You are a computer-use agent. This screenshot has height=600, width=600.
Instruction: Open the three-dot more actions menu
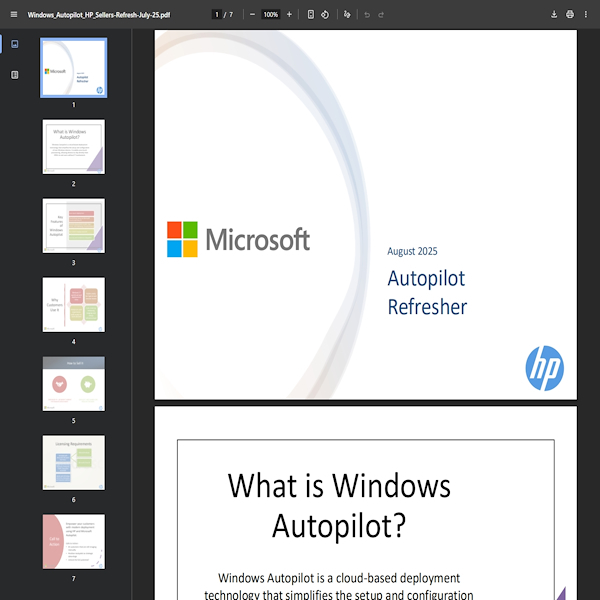pos(586,15)
